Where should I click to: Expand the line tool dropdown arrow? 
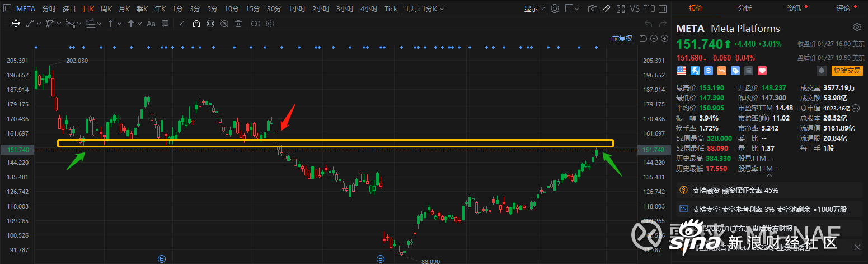39,24
